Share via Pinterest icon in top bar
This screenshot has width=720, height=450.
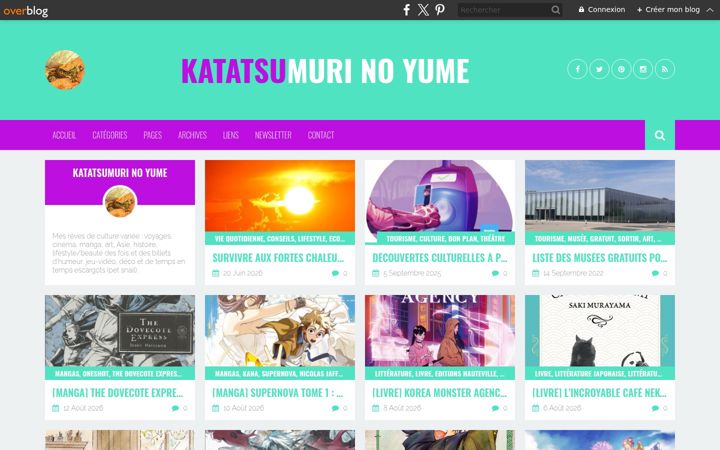440,10
